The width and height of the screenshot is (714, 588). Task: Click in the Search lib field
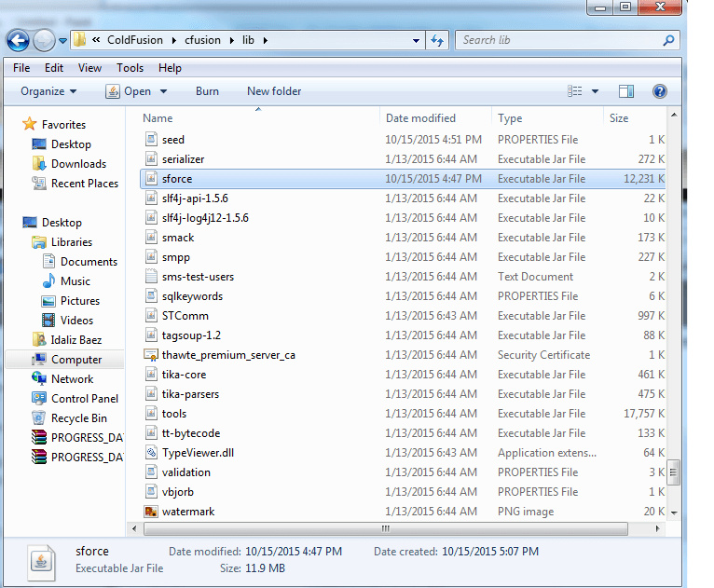(x=557, y=41)
